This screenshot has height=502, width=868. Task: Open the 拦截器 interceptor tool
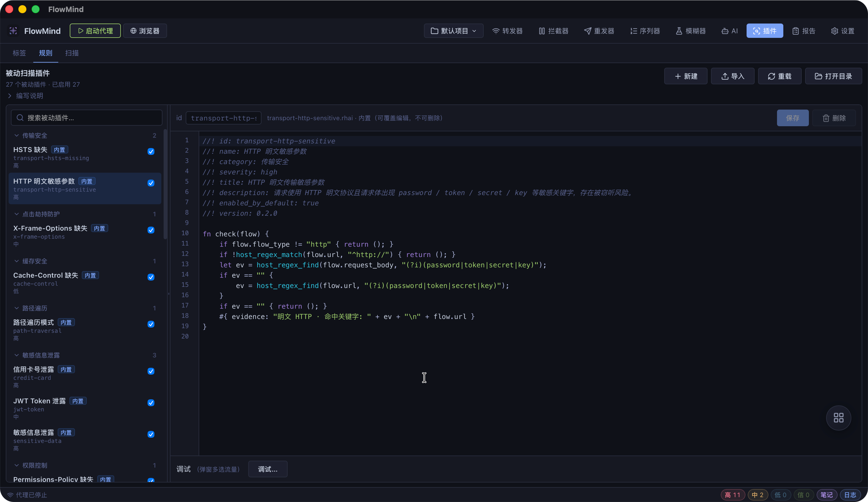click(x=553, y=31)
